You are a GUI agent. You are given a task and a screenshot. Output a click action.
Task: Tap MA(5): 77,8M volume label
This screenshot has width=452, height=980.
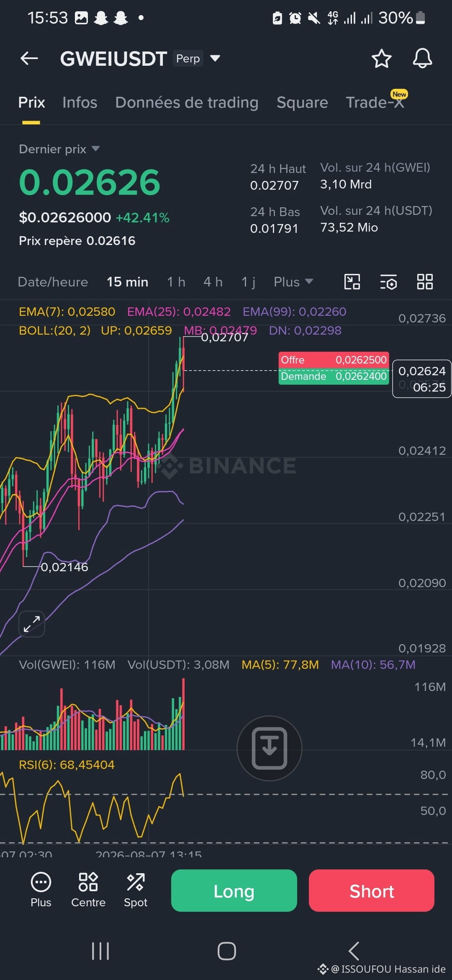(x=280, y=665)
